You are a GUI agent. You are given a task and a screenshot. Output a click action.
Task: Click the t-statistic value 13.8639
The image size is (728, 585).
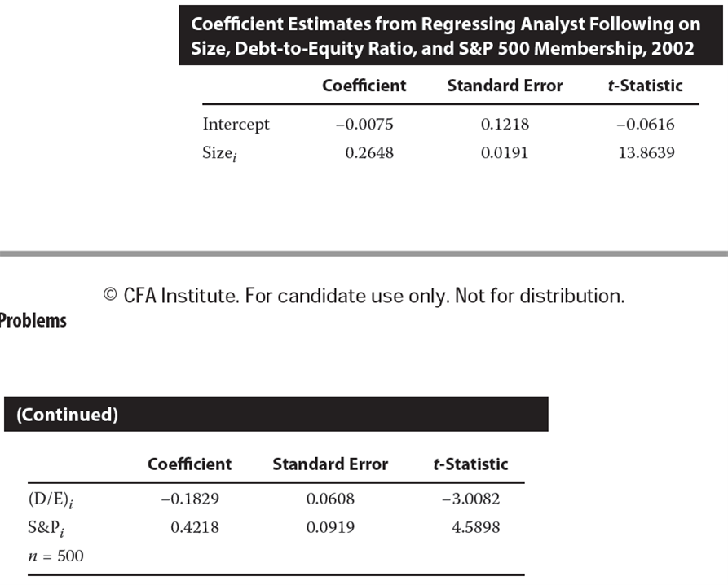(x=646, y=152)
